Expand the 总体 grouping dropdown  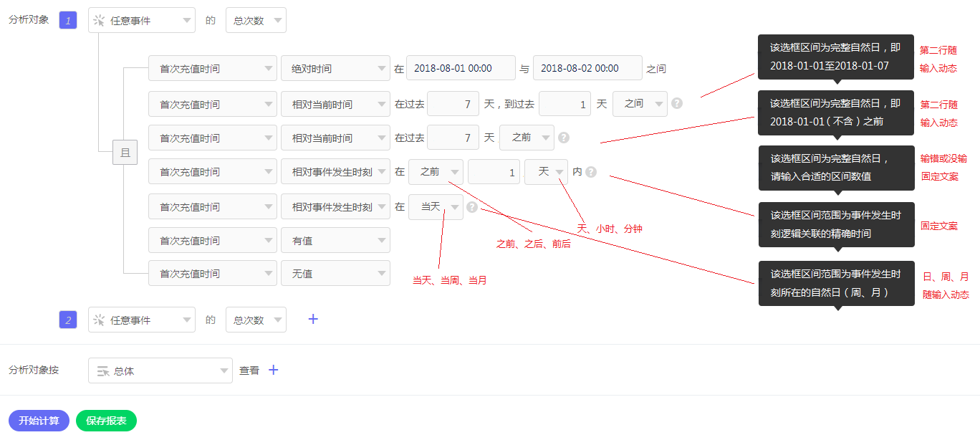[160, 370]
